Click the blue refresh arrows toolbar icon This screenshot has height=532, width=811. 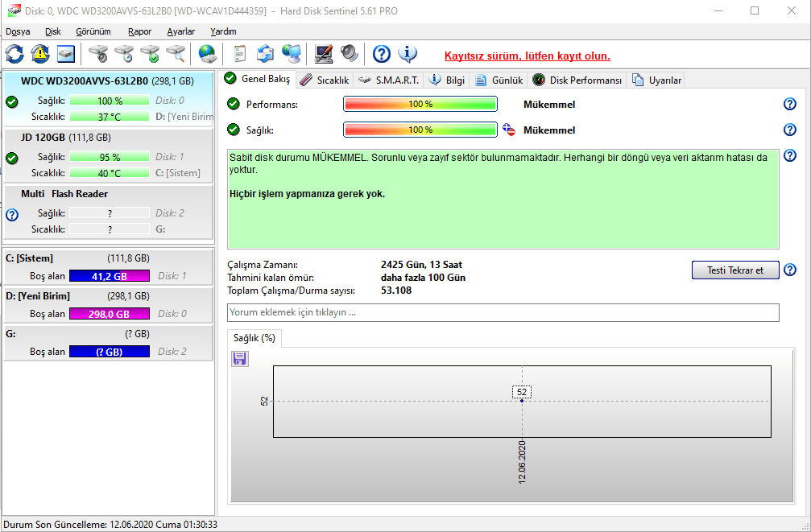[x=14, y=54]
